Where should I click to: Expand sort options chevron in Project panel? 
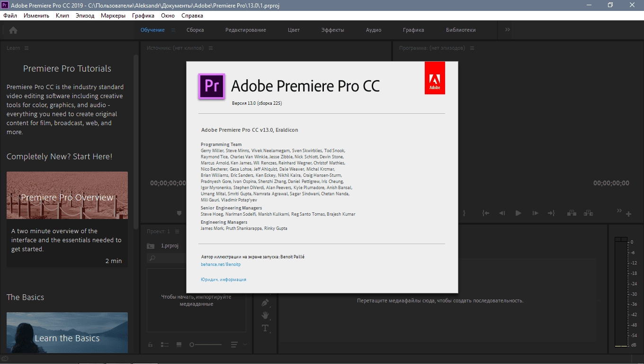pos(245,345)
